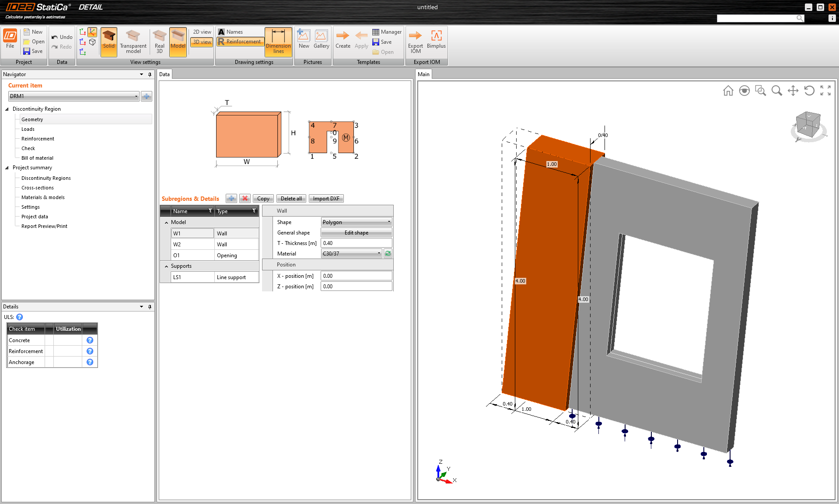Viewport: 839px width, 504px height.
Task: Open the DRM1 current item dropdown
Action: pyautogui.click(x=73, y=96)
